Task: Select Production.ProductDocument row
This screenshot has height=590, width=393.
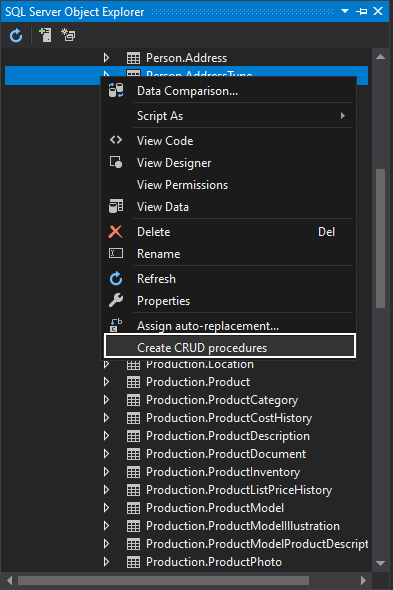Action: pyautogui.click(x=186, y=454)
